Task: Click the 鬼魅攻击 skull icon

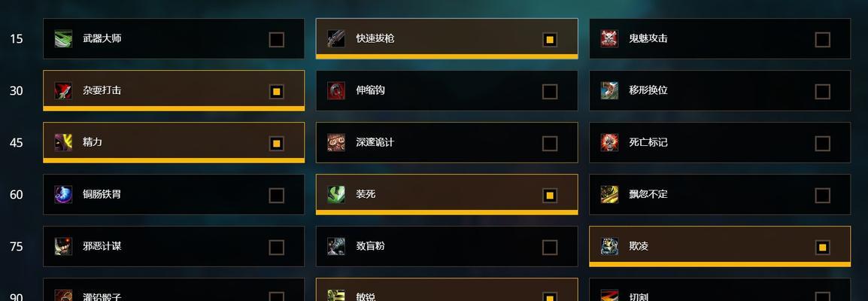Action: [609, 38]
